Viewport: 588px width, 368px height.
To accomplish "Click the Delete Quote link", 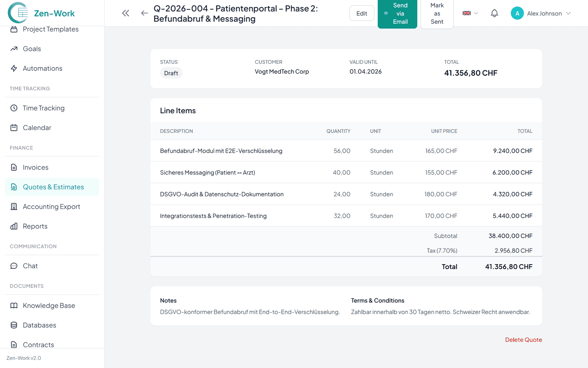I will (x=523, y=340).
